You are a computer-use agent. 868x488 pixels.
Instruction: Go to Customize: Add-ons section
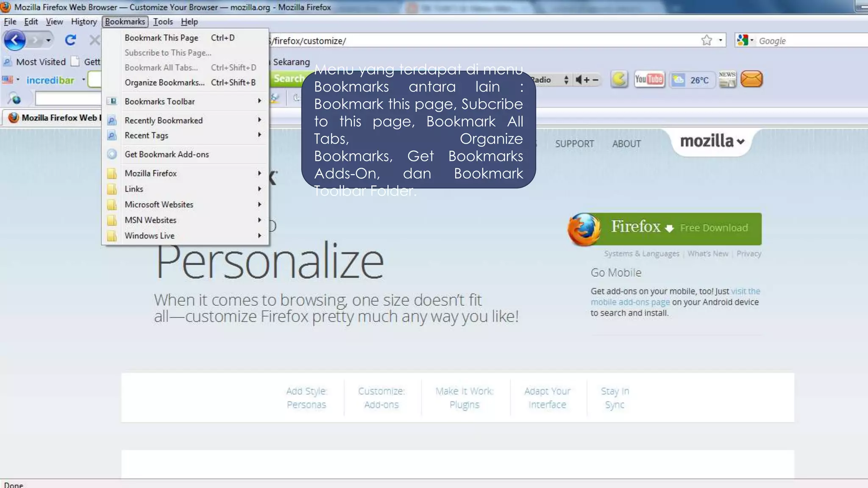tap(381, 398)
